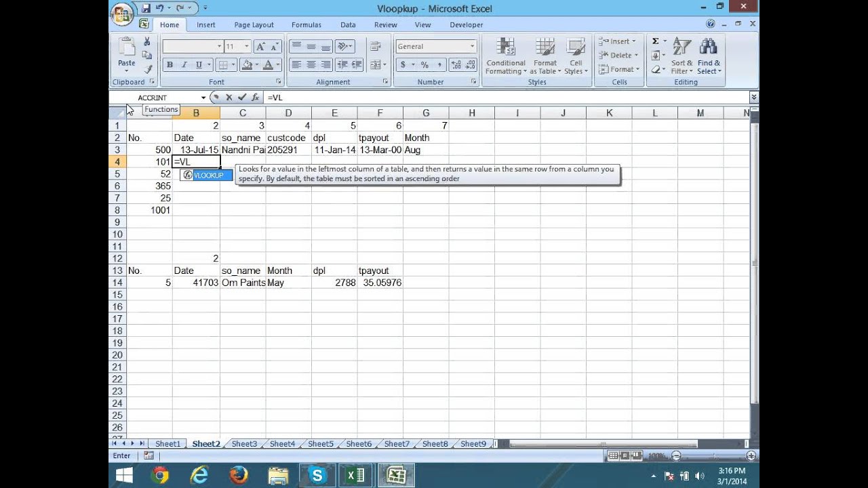This screenshot has width=868, height=488.
Task: Open the font size dropdown
Action: click(247, 47)
